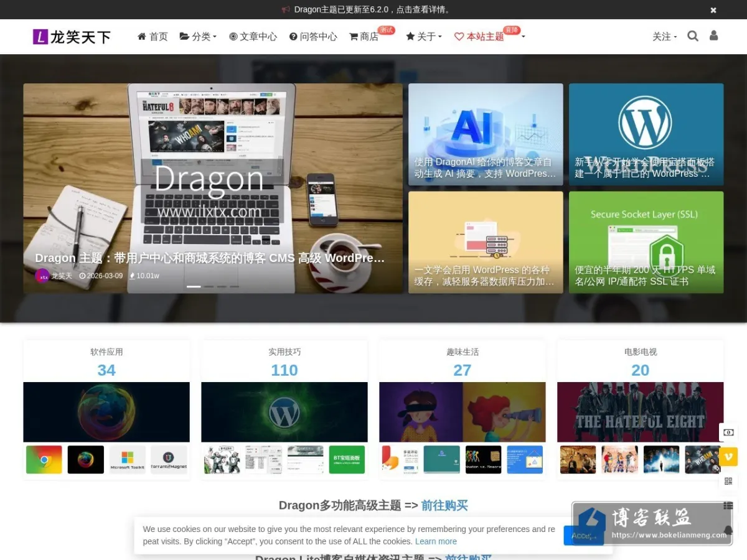747x560 pixels.
Task: Click the 龙笑天下 site logo
Action: pos(72,37)
